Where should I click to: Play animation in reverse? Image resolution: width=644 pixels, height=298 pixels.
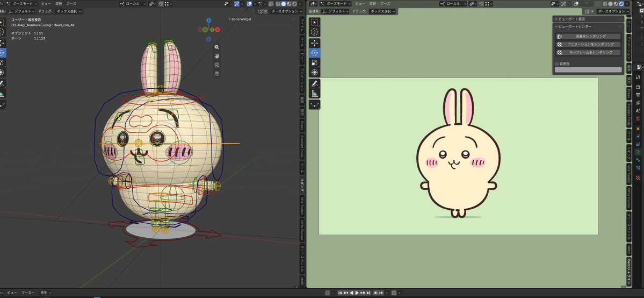click(x=351, y=293)
